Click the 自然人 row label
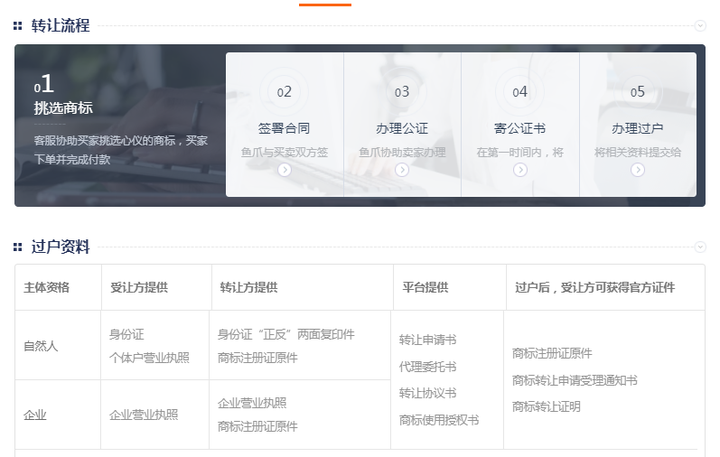Screen dimensions: 720x457 41,346
